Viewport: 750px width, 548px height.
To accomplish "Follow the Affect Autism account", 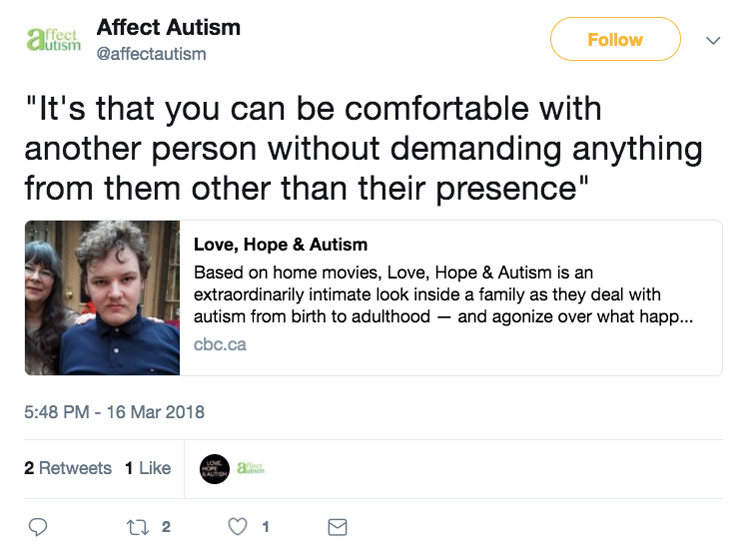I will pos(614,40).
